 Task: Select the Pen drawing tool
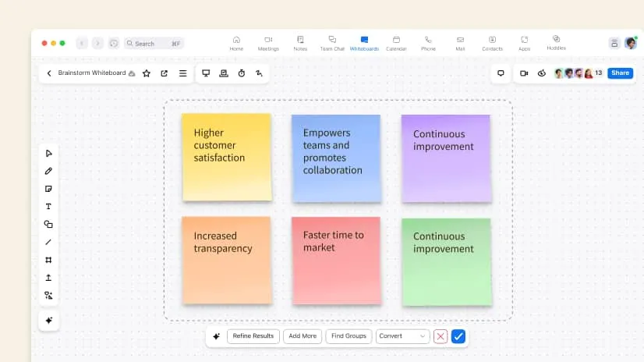coord(48,171)
